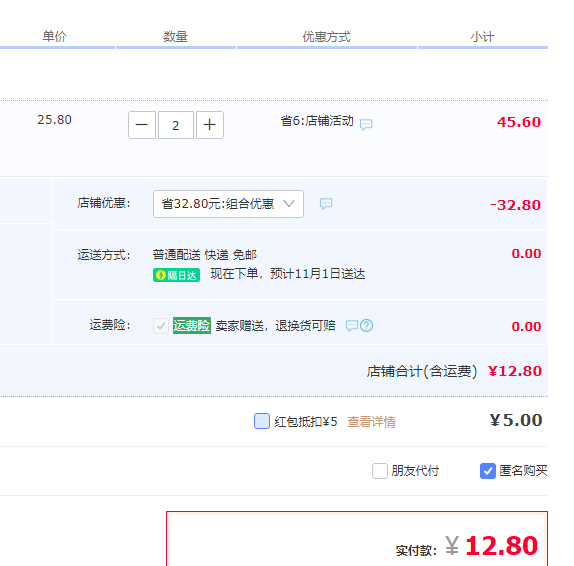Screen dimensions: 574x566
Task: Click the 小计 column header
Action: click(x=482, y=37)
